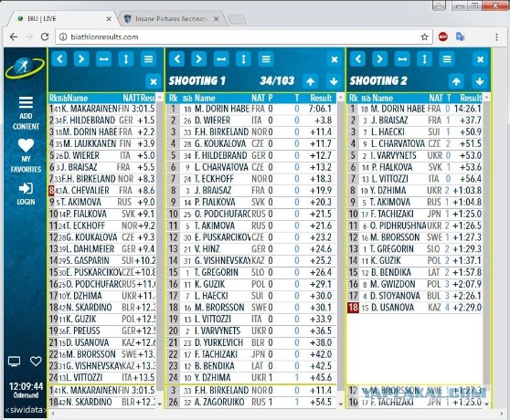Click next arrow in first panel
The image size is (510, 420).
coord(81,59)
